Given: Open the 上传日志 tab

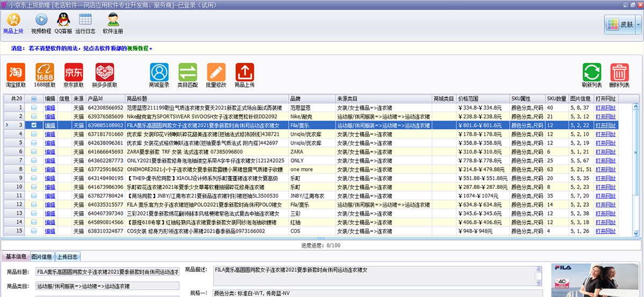Looking at the screenshot, I should 68,256.
